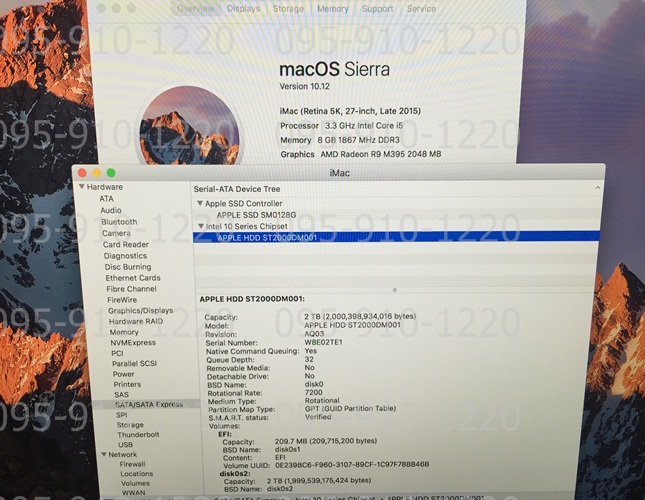This screenshot has height=500, width=645.
Task: Click the Processor 3.3 GHz Intel Core i5 line
Action: [x=342, y=126]
